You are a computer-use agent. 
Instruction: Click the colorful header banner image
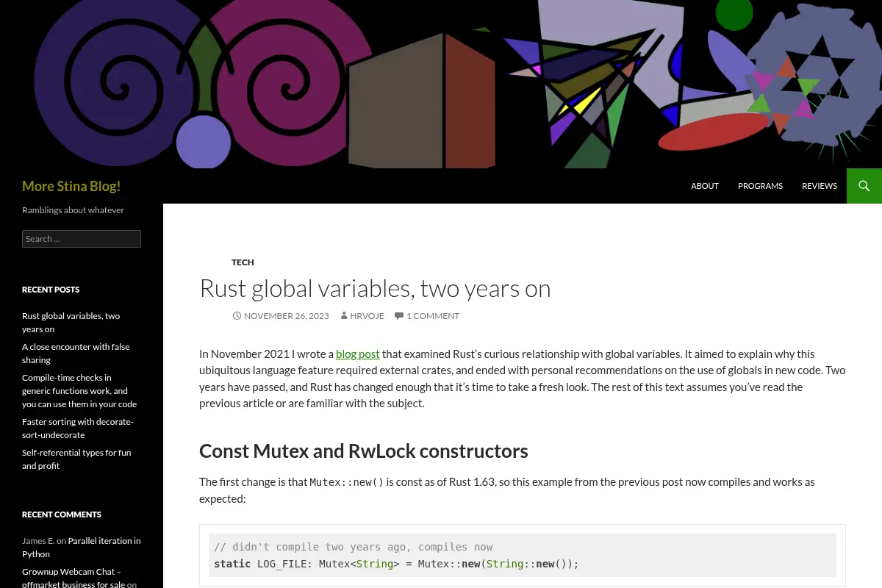tap(441, 84)
